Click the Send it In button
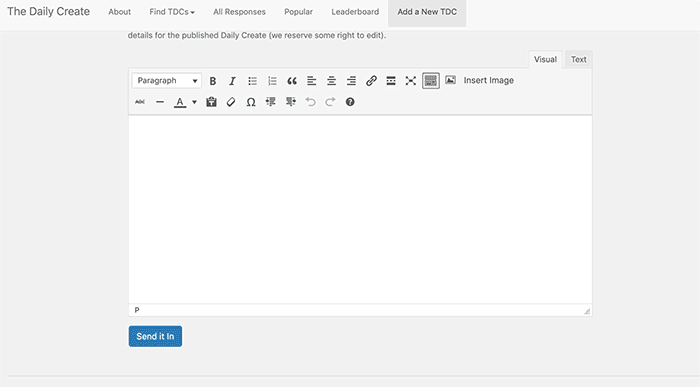Image resolution: width=700 pixels, height=387 pixels. pos(155,336)
